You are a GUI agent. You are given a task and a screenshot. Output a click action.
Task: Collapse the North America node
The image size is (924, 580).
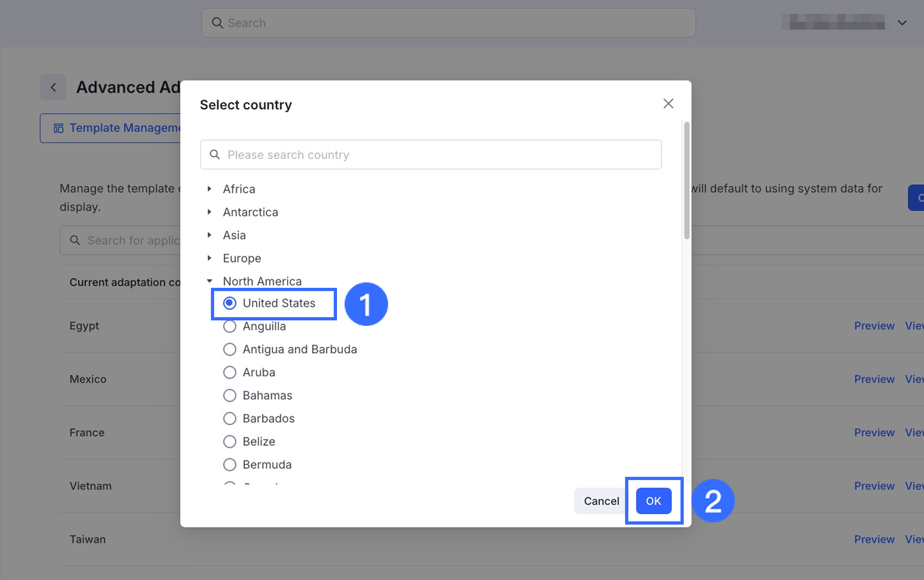(209, 281)
